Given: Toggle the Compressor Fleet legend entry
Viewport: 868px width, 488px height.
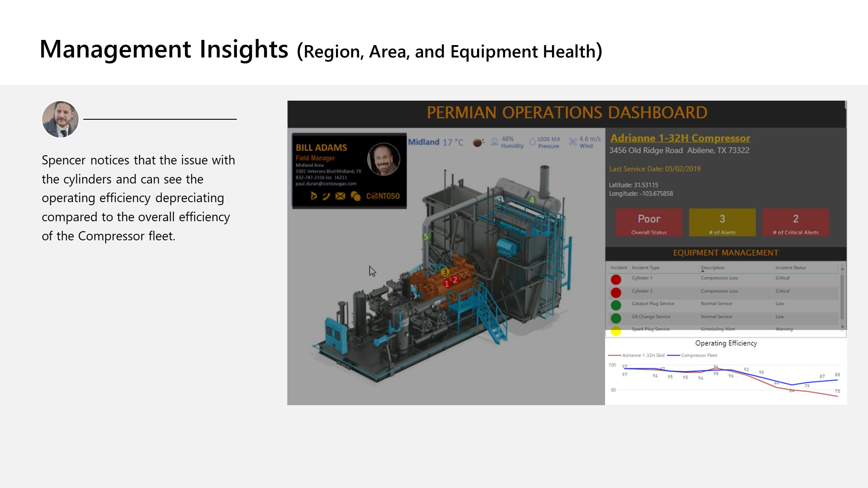Looking at the screenshot, I should pyautogui.click(x=699, y=355).
